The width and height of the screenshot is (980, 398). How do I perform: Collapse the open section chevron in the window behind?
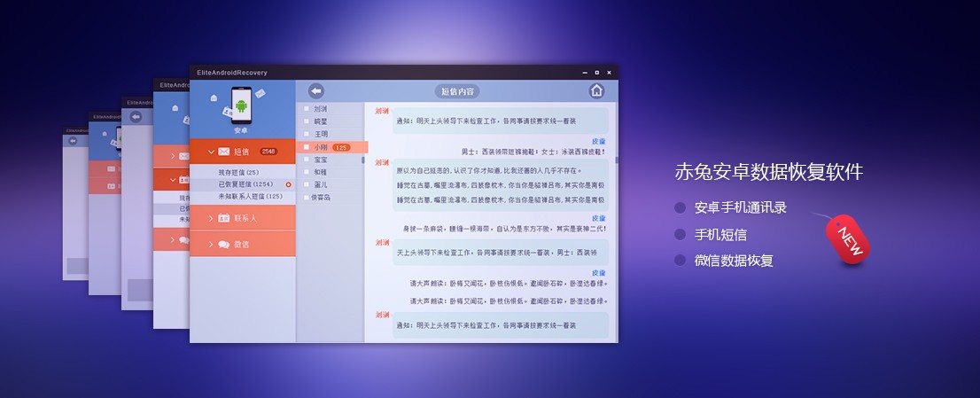tap(173, 179)
